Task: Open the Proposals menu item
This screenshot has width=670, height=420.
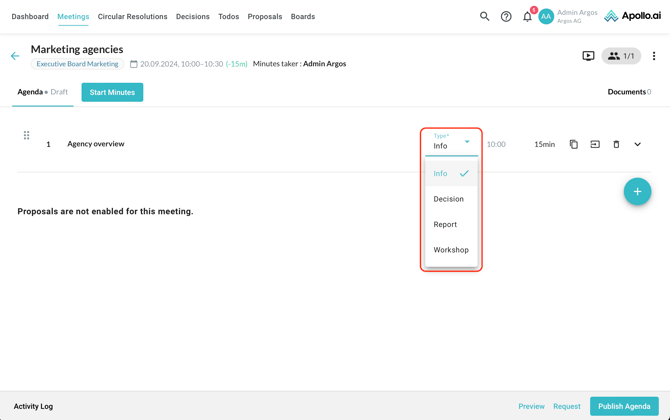Action: [265, 16]
